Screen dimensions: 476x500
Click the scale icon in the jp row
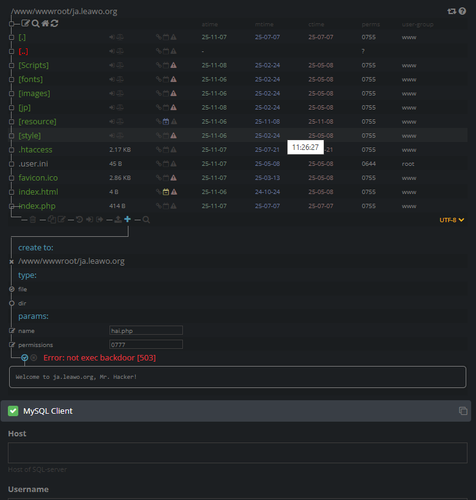click(120, 108)
